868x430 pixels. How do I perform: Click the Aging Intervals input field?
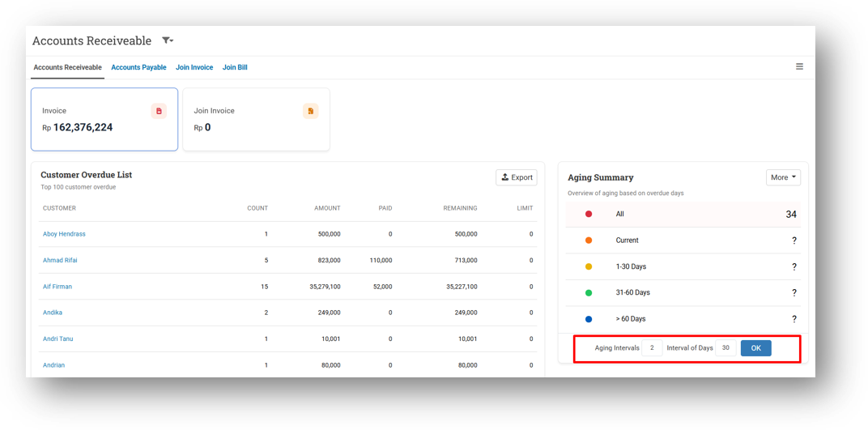pos(652,348)
